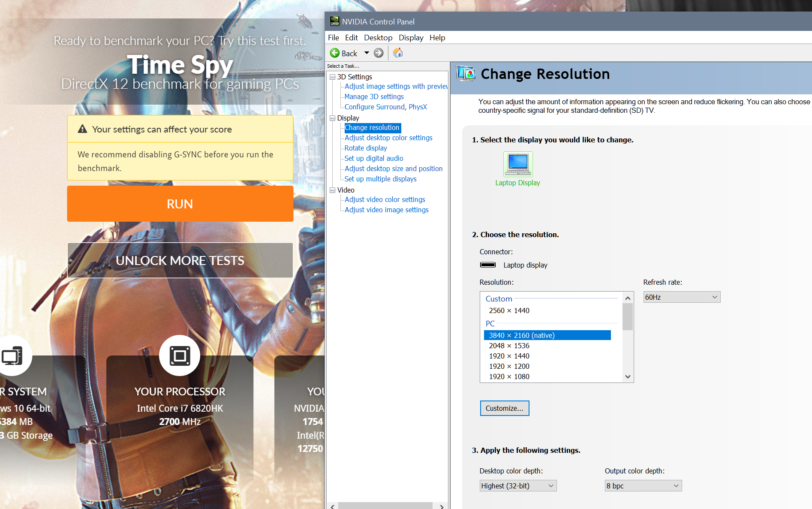Open Rotate display task
This screenshot has width=812, height=509.
(366, 148)
